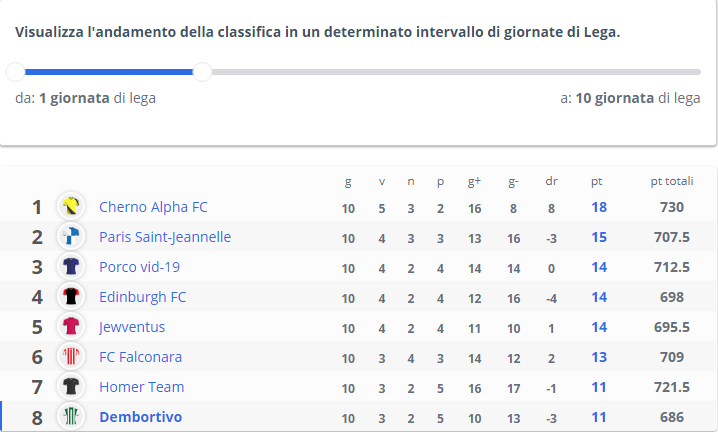Viewport: 718px width, 432px height.
Task: Open Edinburgh FC team page
Action: point(143,297)
